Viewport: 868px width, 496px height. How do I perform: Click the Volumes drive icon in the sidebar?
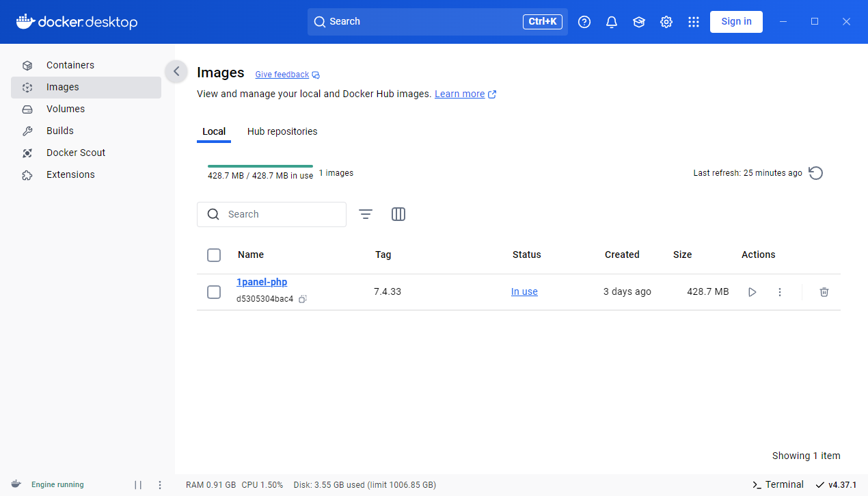[27, 109]
